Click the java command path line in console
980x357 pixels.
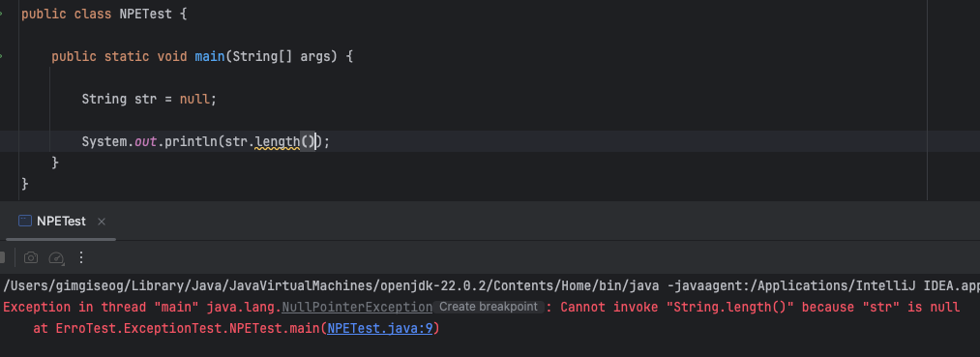click(490, 285)
